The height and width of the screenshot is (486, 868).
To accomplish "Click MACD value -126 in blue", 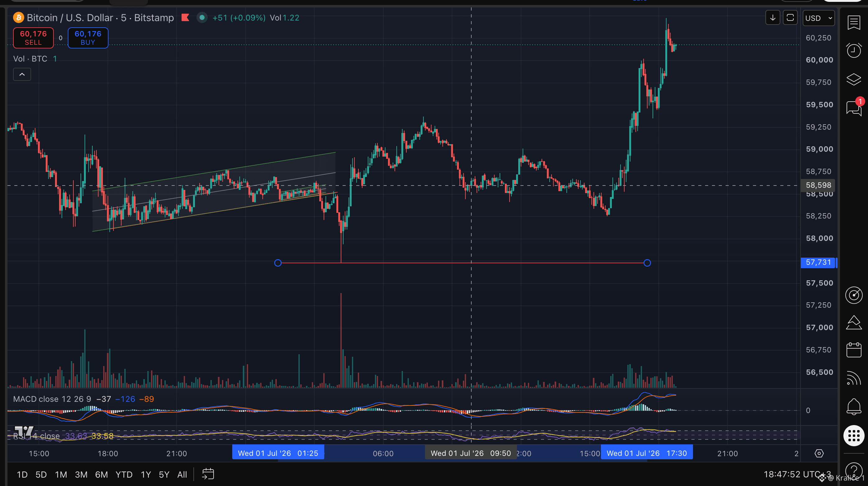I will tap(125, 399).
